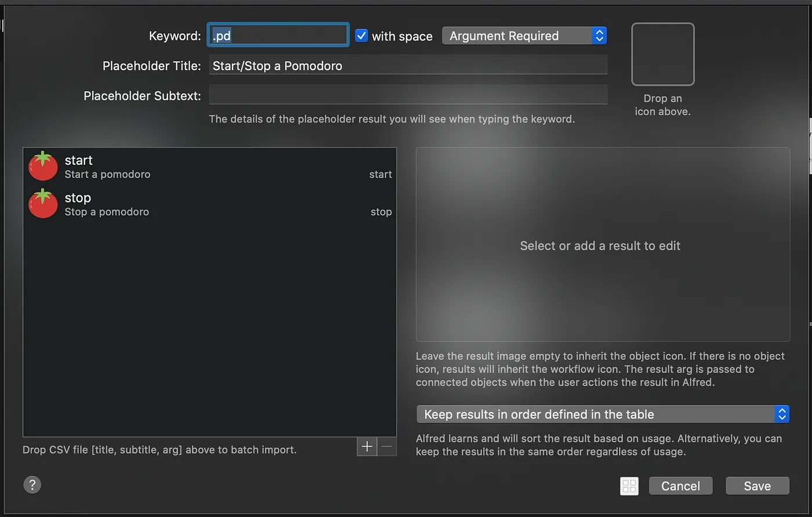Click the empty Placeholder Subtext field
Screen dimensions: 812x517
click(x=407, y=95)
